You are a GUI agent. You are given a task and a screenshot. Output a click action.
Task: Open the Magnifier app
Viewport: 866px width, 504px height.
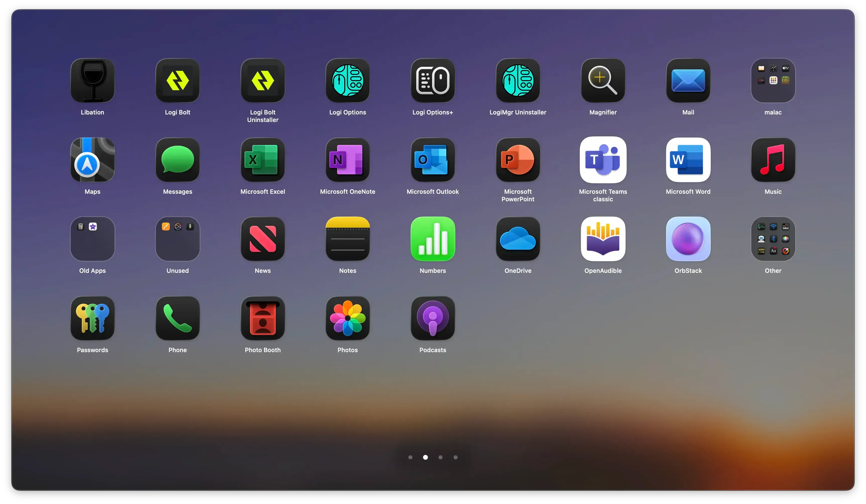[x=603, y=80]
